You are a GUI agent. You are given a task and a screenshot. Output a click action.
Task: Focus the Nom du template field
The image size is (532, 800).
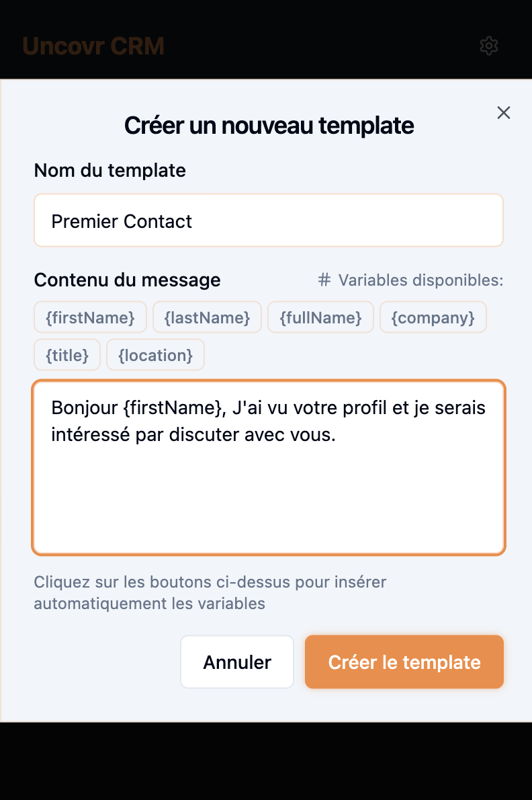(269, 221)
